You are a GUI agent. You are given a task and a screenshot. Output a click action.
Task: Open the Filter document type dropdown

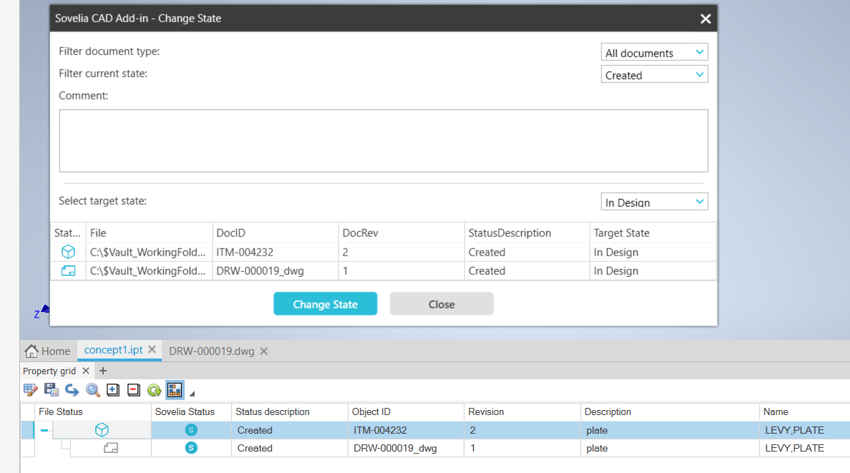tap(654, 53)
